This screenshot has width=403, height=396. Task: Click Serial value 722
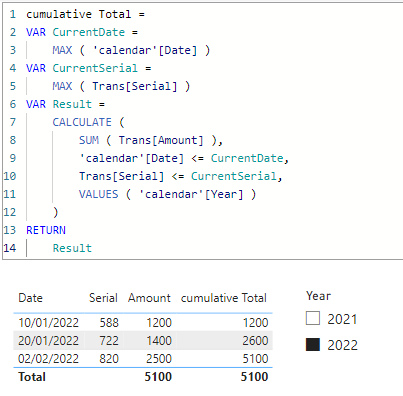tap(109, 340)
